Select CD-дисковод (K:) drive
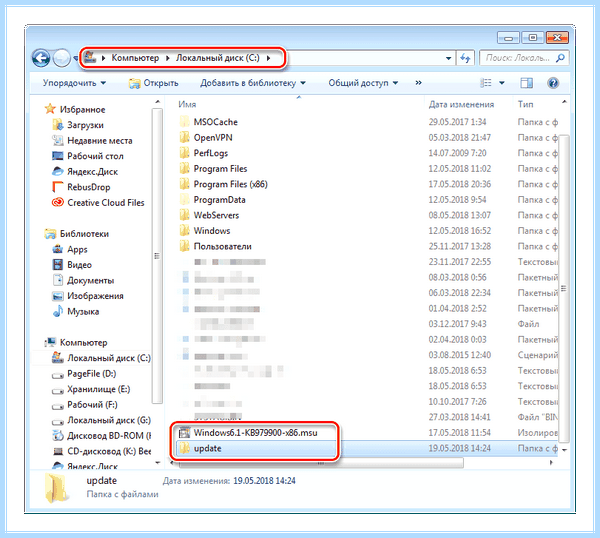 [x=109, y=452]
